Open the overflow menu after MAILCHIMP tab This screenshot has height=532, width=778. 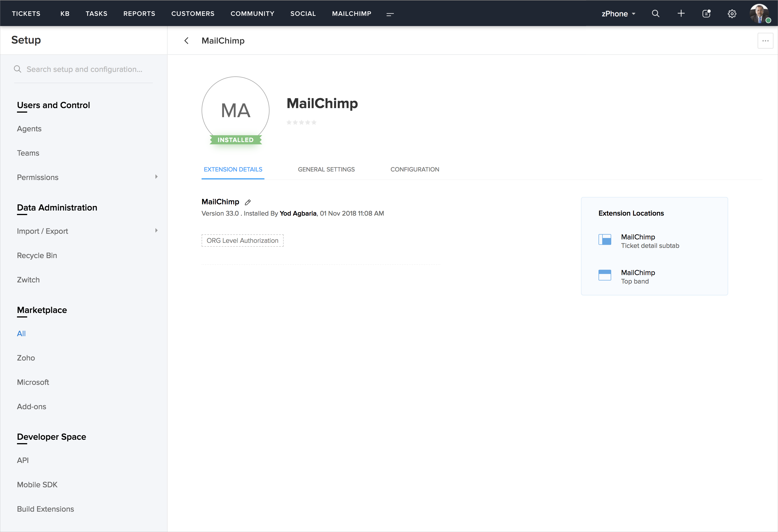(390, 14)
